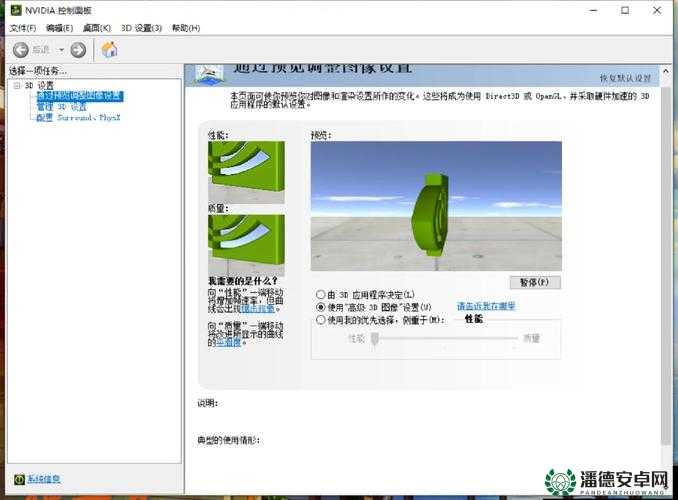Click the 恢复默认设置 link in the header
The height and width of the screenshot is (500, 678).
[x=625, y=78]
